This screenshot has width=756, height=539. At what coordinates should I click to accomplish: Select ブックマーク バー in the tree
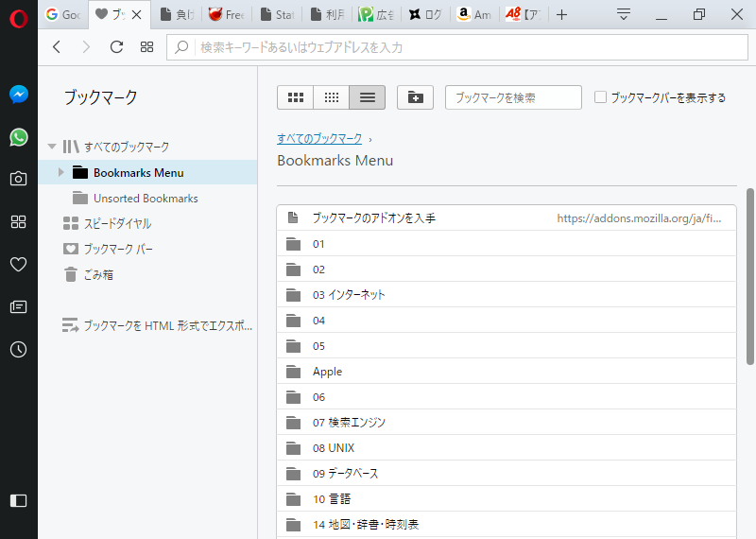click(x=118, y=249)
